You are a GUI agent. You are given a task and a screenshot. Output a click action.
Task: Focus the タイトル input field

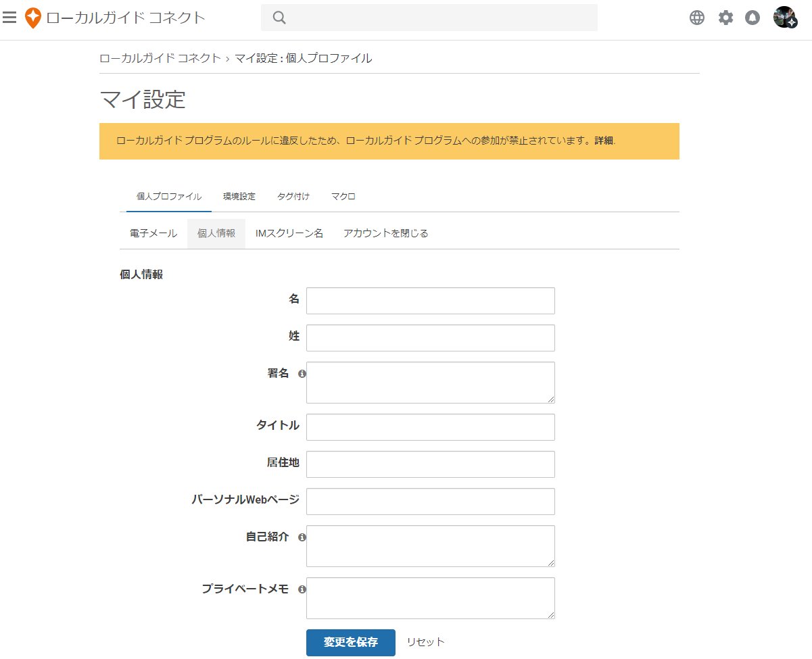tap(431, 427)
